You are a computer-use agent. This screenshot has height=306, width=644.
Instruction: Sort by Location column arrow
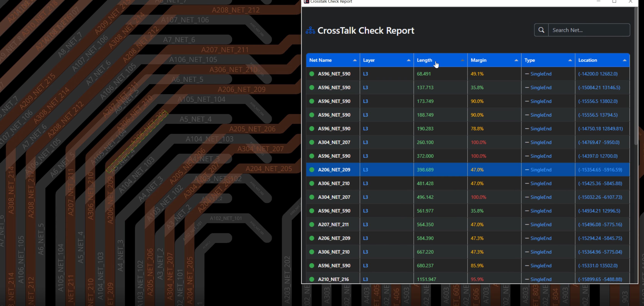click(x=624, y=60)
